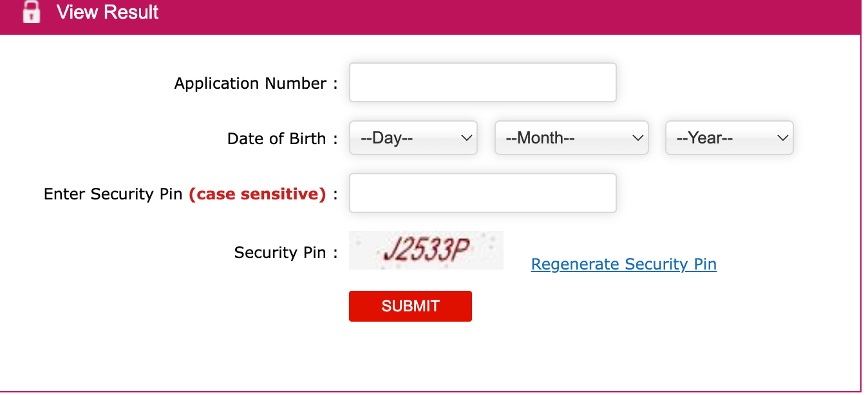Click the Date of Birth label
Screen dimensions: 868x395
click(277, 139)
